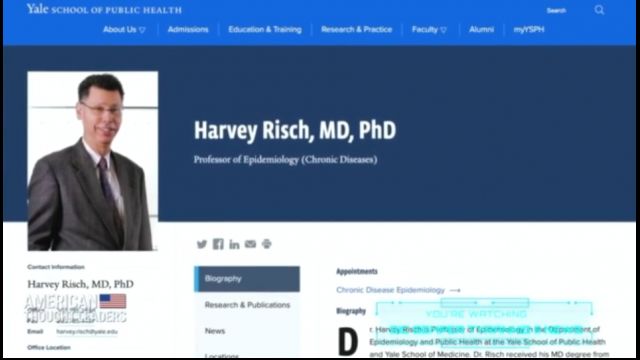Click the Yale School of Public Health logo
640x360 pixels.
click(104, 9)
